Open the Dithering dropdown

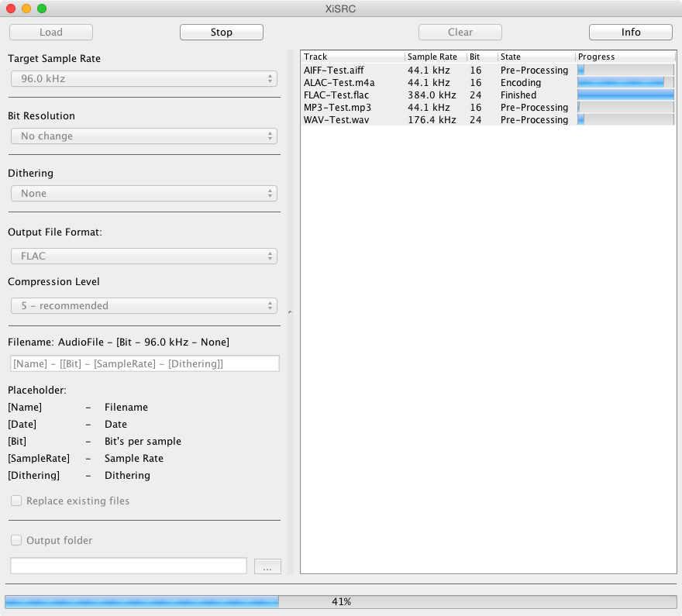tap(144, 194)
